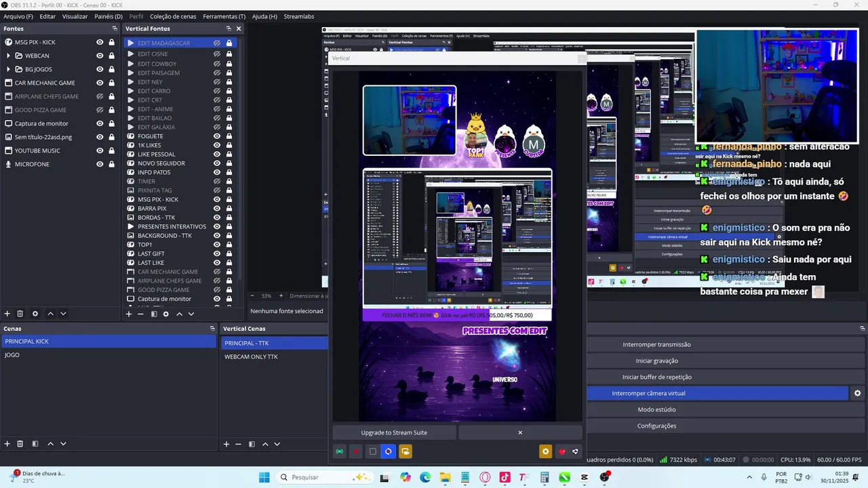
Task: Move source up in Fontes toolbar
Action: coord(50,314)
